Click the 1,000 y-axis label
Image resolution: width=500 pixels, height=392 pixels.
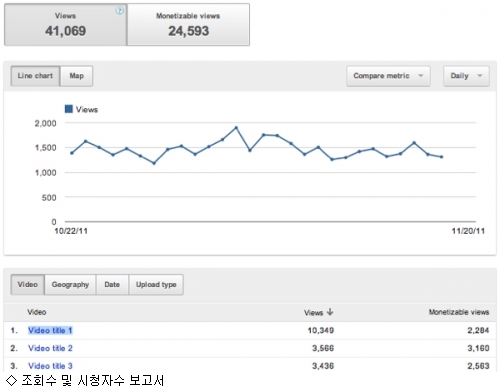click(46, 173)
